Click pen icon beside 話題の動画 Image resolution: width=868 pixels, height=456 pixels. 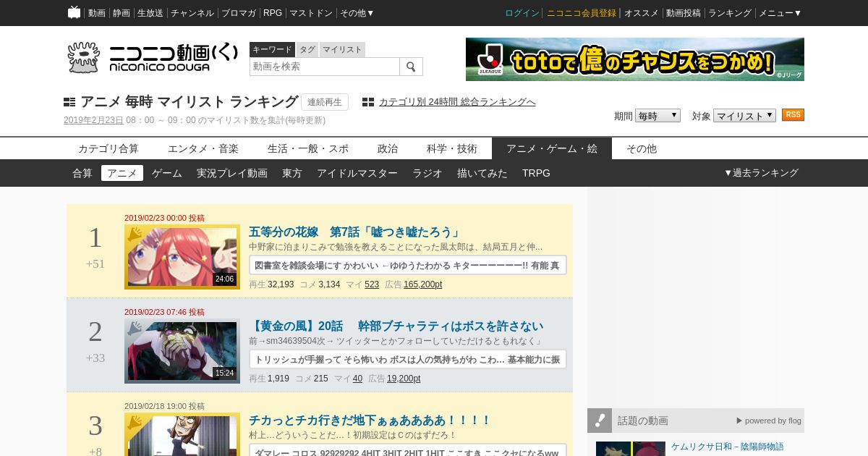coord(600,421)
